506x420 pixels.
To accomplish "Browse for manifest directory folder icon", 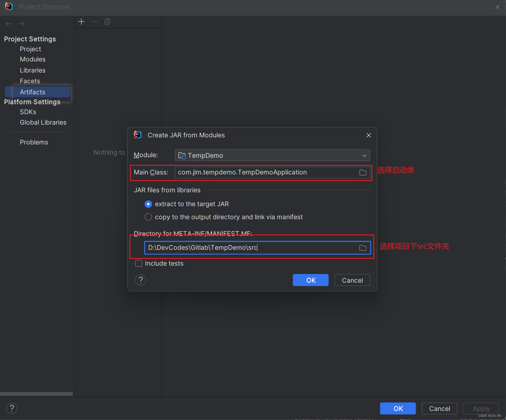I will pyautogui.click(x=363, y=248).
